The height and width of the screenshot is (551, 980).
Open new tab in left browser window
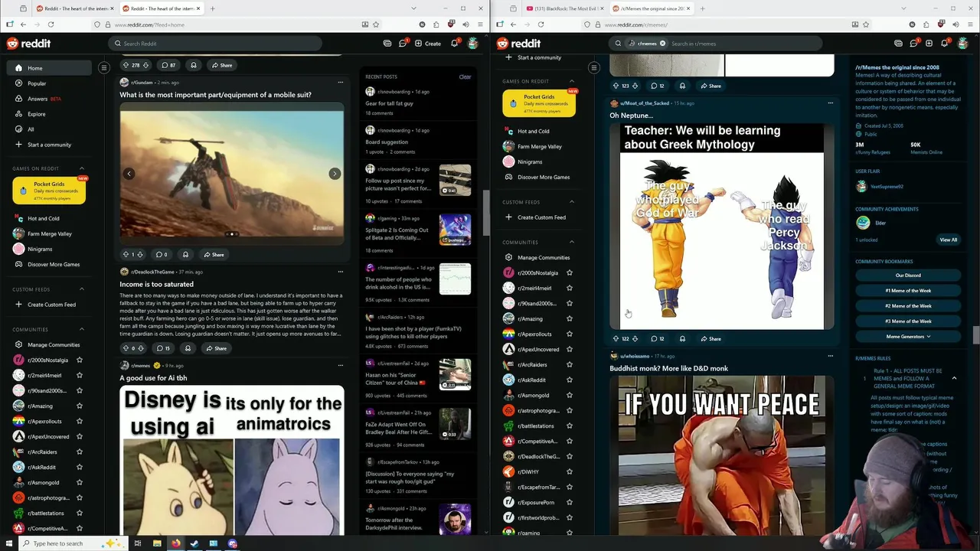pos(213,8)
